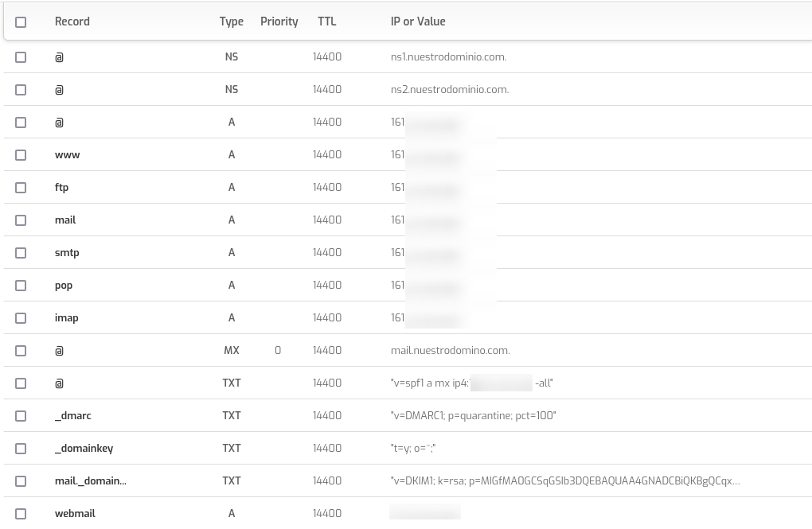Click the truncated mail._domain... record name
This screenshot has width=812, height=529.
(90, 480)
